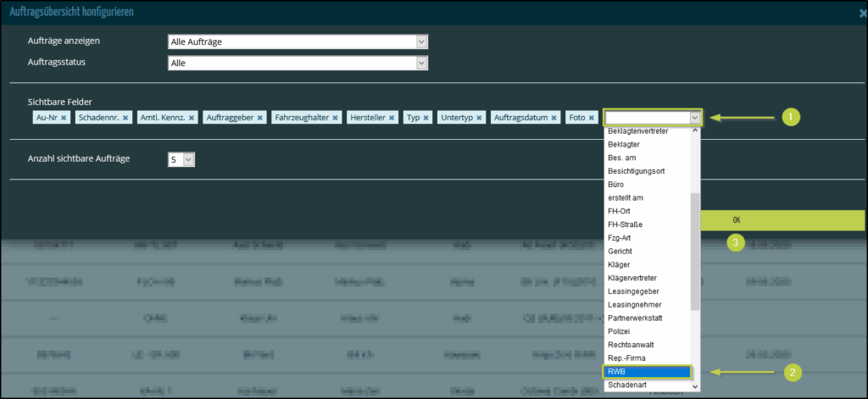The image size is (868, 399).
Task: Remove the Hersteller field tag
Action: [392, 118]
